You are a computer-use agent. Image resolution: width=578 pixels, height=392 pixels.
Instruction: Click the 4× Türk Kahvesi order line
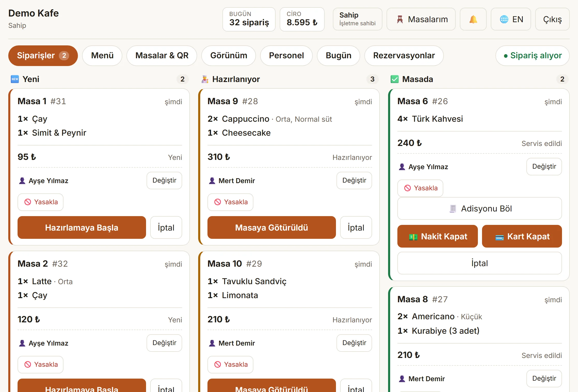[x=430, y=119]
